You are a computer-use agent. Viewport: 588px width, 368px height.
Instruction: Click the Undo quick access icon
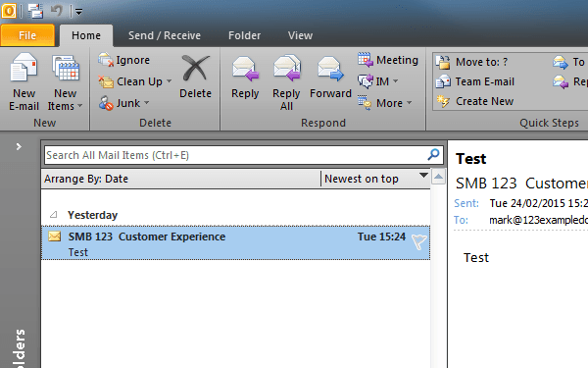coord(57,11)
